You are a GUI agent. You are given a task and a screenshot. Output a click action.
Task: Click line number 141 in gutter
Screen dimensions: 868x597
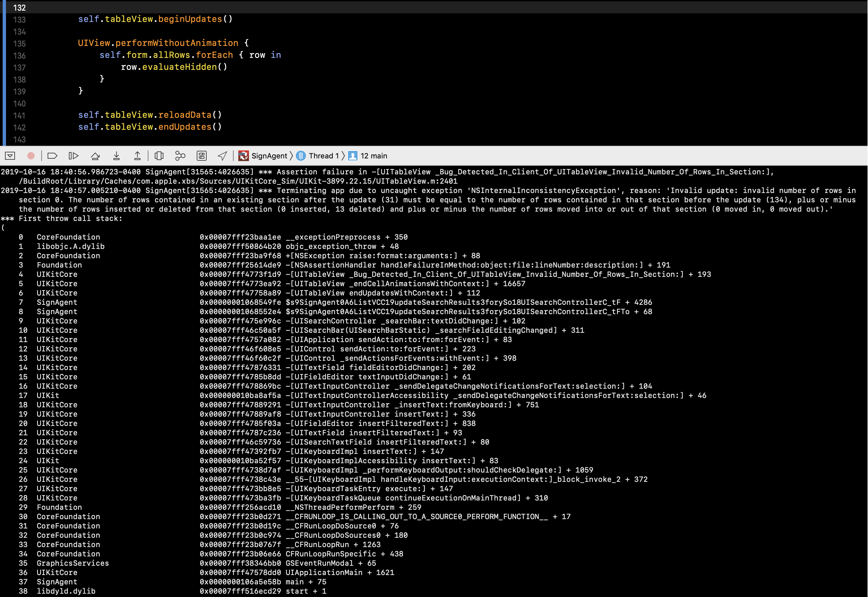coord(19,115)
